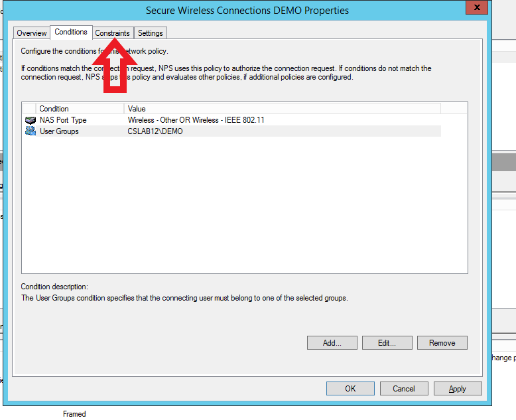This screenshot has height=420, width=516.
Task: Click the User Groups condition icon
Action: click(x=31, y=131)
